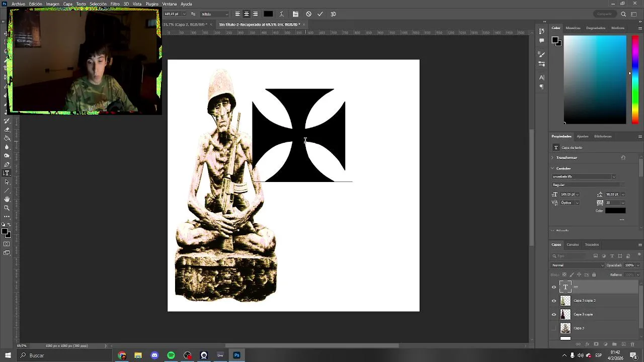Select the Zoom magnifier tool

7,208
